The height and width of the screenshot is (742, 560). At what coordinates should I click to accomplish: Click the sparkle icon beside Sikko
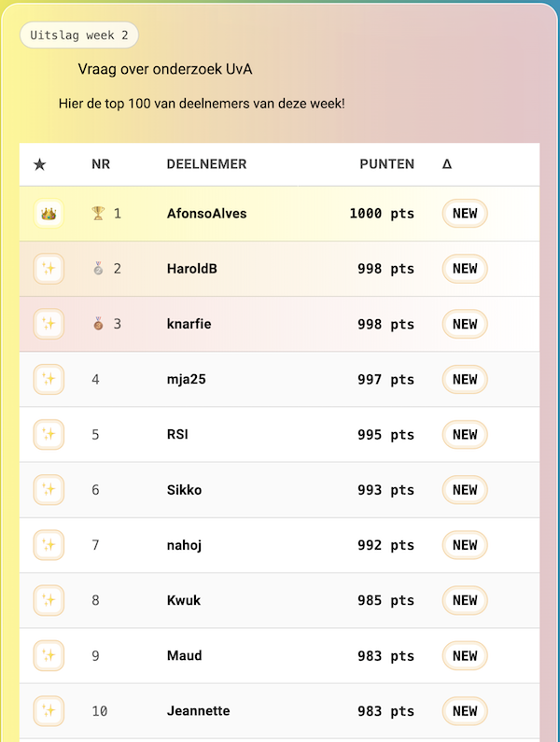pyautogui.click(x=49, y=490)
